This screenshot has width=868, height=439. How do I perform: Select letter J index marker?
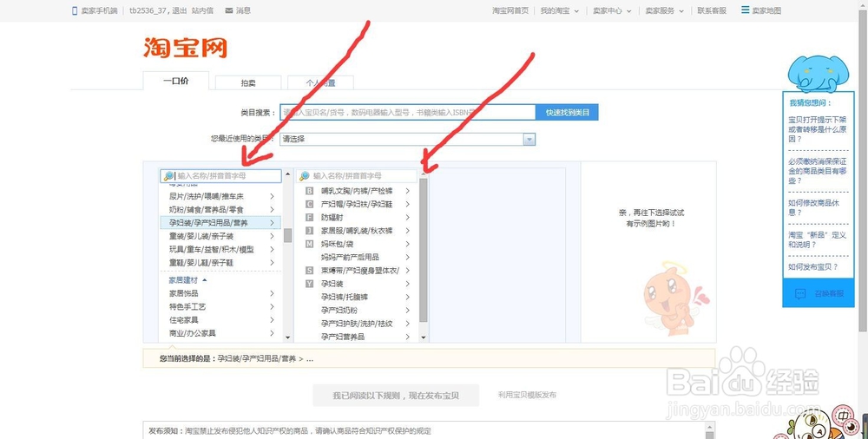(310, 231)
